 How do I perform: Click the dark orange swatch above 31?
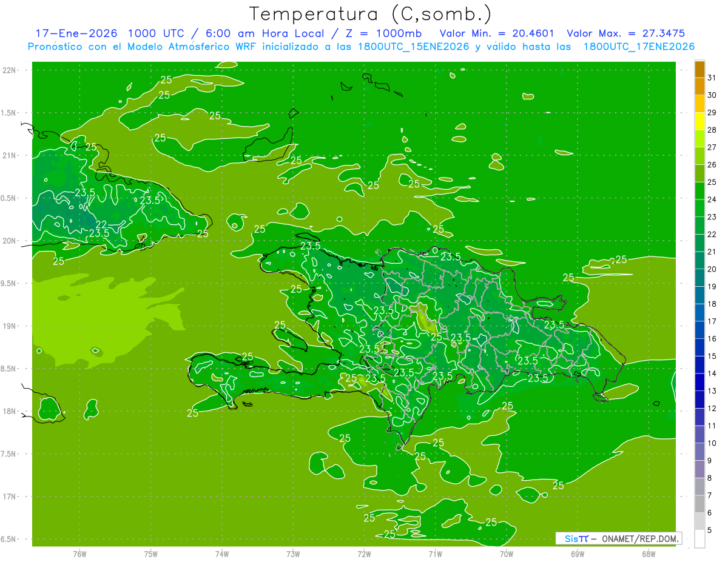pyautogui.click(x=699, y=69)
